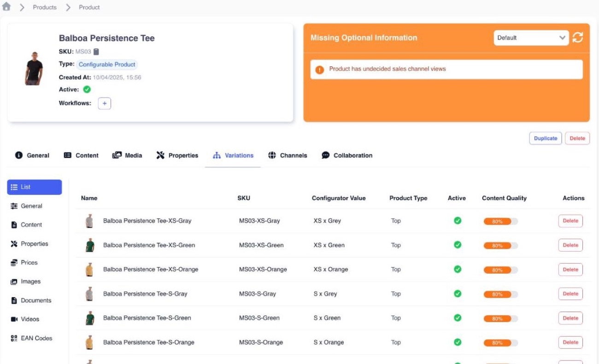
Task: Copy SKU MS03 clipboard icon
Action: [x=96, y=52]
